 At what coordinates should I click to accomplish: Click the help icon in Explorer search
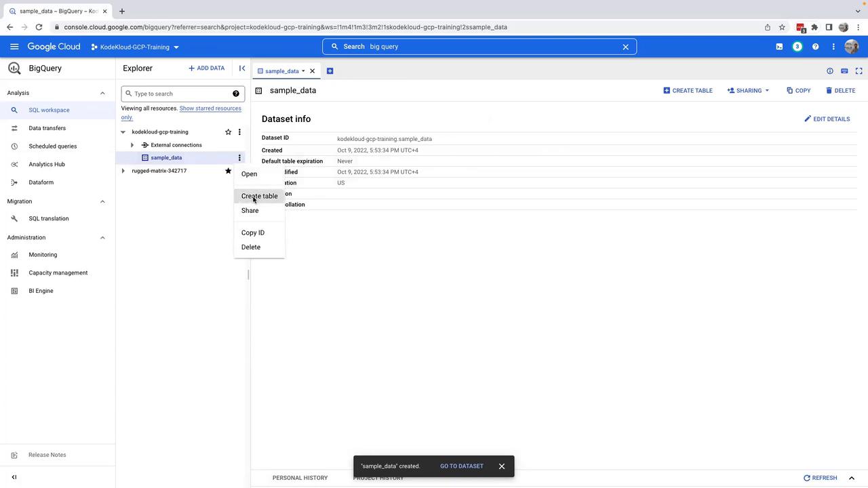(x=236, y=94)
